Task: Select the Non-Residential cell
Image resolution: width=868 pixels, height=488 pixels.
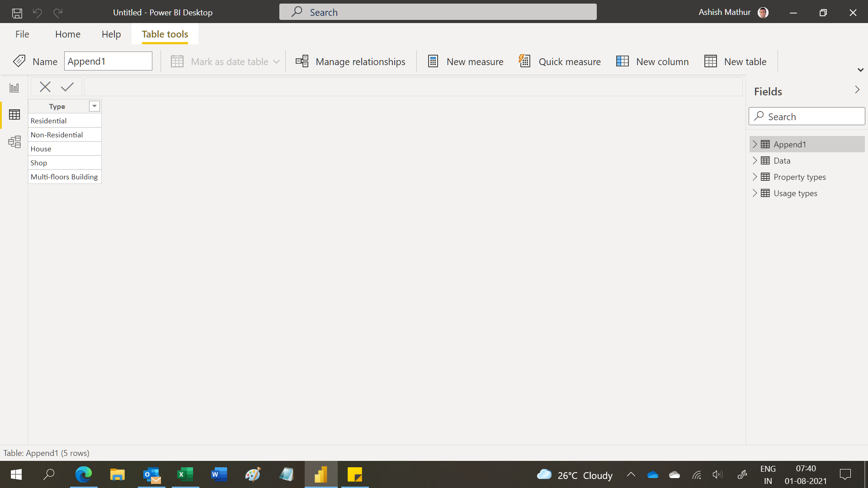Action: 65,135
